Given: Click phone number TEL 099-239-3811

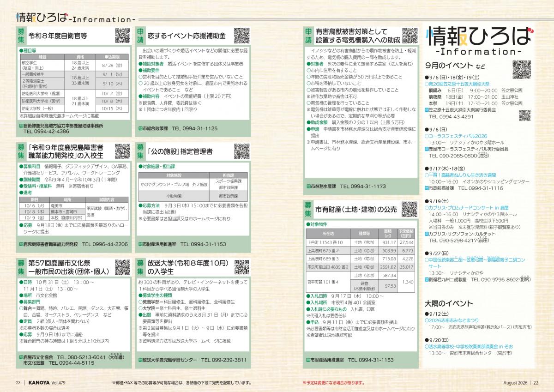Looking at the screenshot, I should (x=224, y=359).
